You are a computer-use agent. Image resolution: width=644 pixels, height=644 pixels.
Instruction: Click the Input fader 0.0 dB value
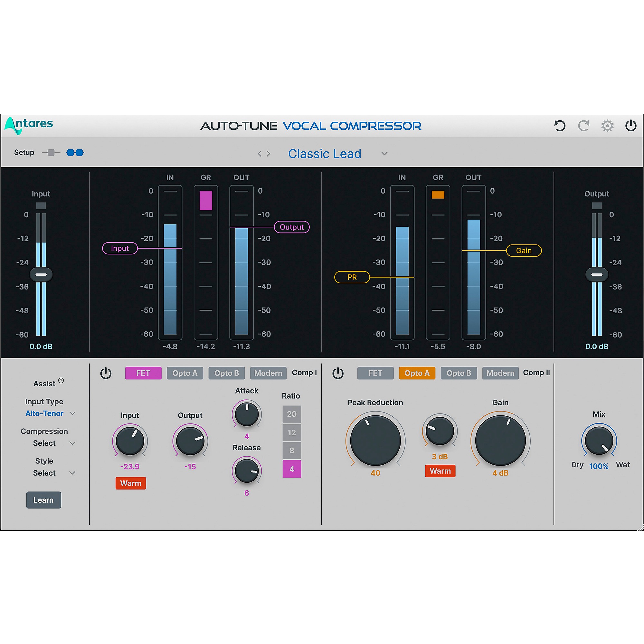41,346
